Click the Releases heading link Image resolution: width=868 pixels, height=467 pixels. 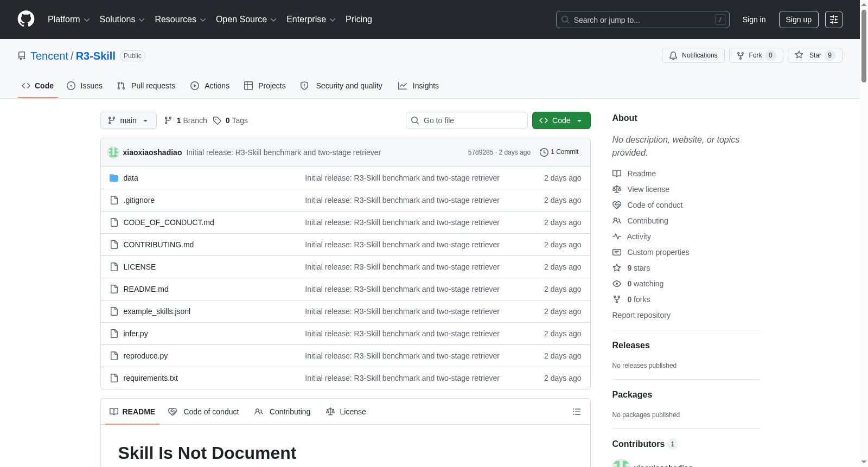point(631,346)
